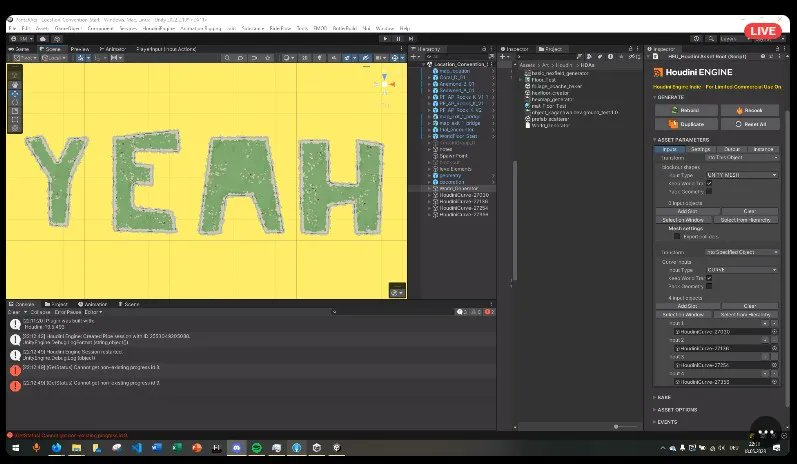Switch to the Settings parameter tab
The image size is (797, 464).
[x=700, y=149]
